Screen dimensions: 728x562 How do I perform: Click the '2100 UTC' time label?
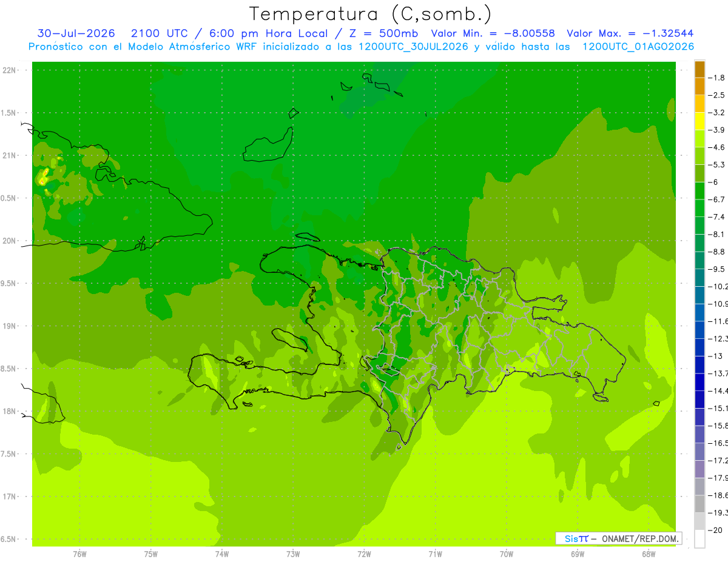point(159,33)
